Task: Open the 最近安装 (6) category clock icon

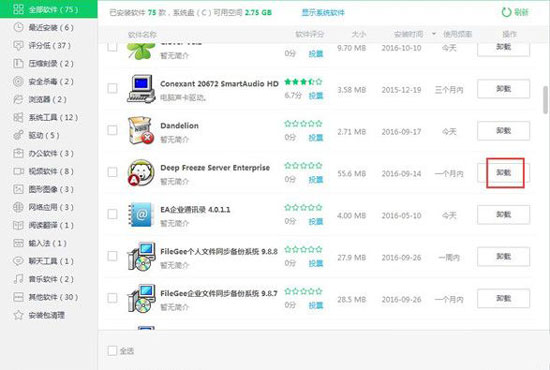Action: [x=18, y=27]
